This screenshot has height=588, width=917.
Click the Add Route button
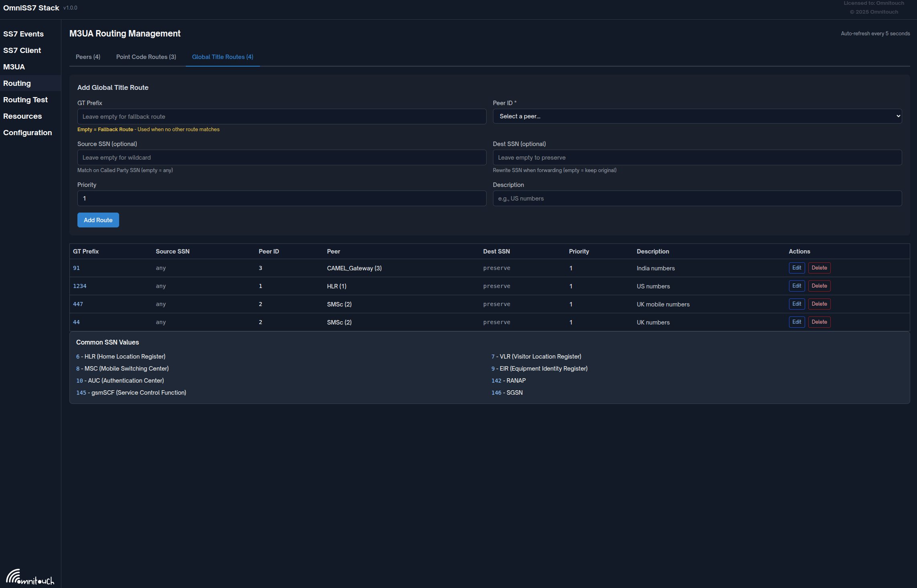coord(98,220)
